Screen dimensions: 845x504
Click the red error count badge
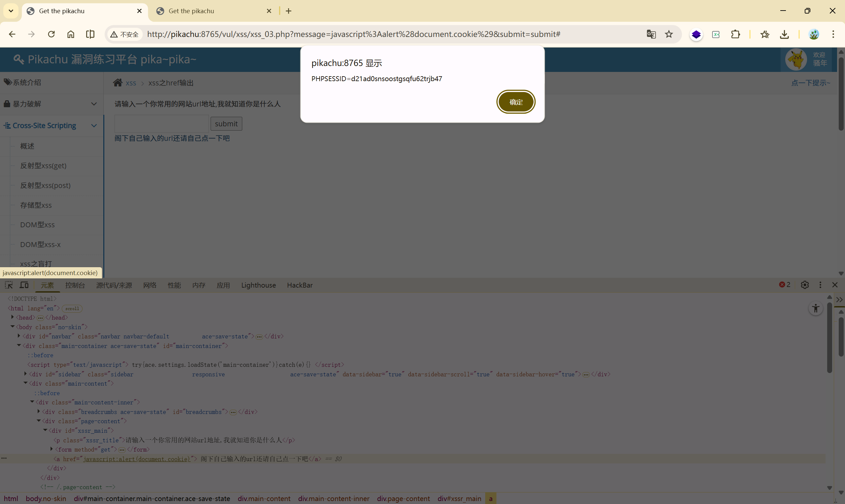[784, 285]
